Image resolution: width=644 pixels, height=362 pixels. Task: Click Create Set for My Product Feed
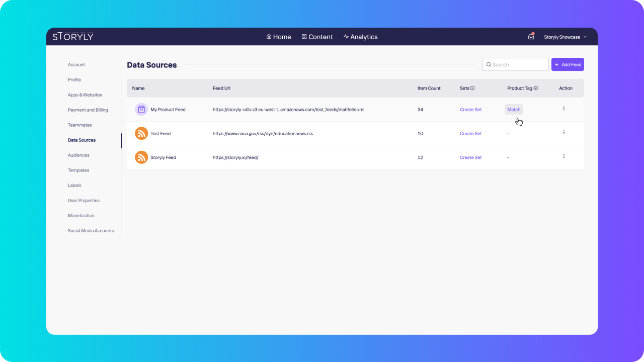click(x=471, y=109)
